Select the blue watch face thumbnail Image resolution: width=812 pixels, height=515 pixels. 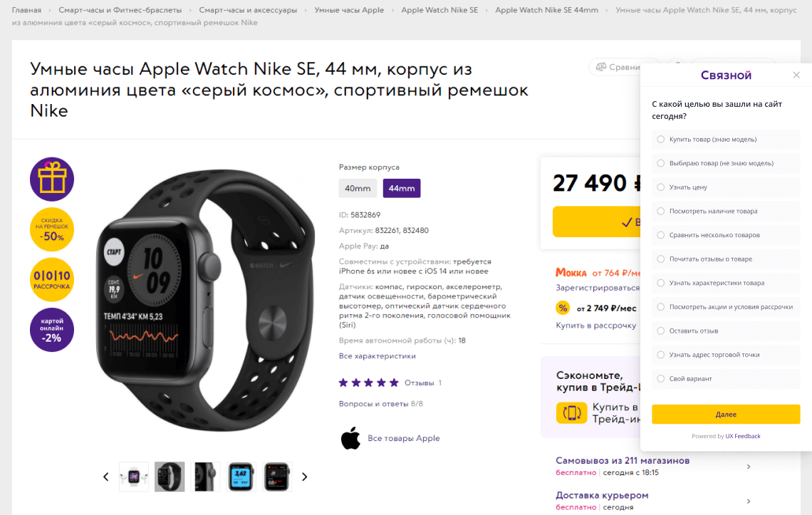tap(241, 477)
